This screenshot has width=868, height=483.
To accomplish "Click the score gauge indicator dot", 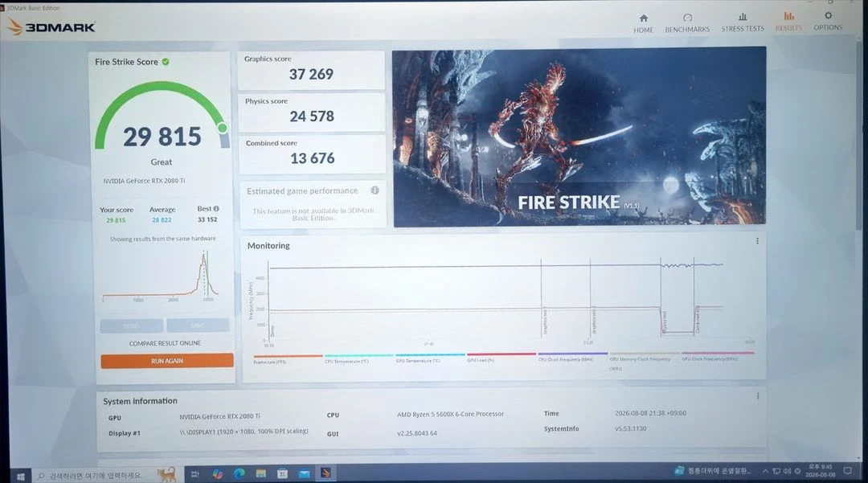I will pyautogui.click(x=223, y=128).
